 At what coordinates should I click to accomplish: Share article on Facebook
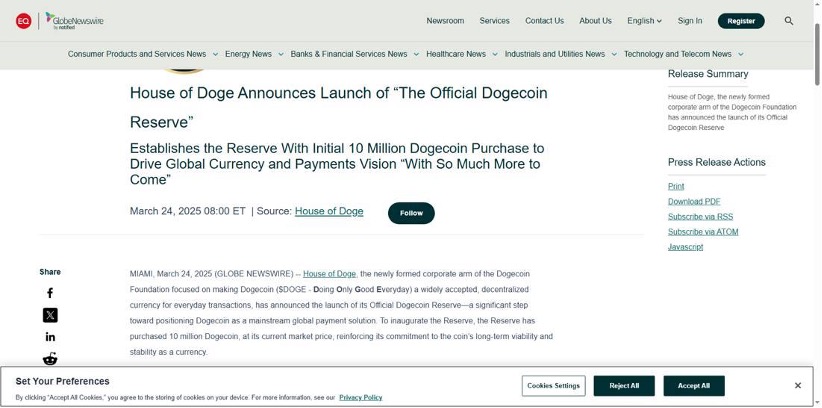[50, 293]
